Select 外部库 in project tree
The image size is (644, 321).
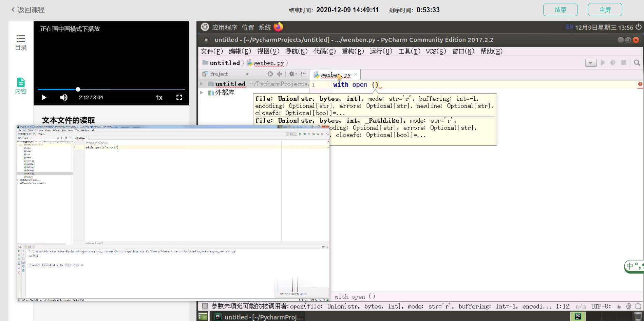tap(224, 93)
